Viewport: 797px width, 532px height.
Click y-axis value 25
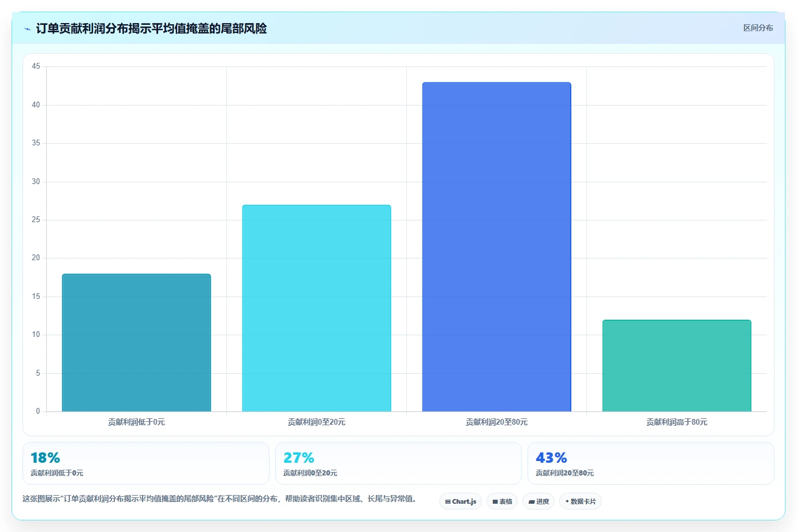point(36,220)
